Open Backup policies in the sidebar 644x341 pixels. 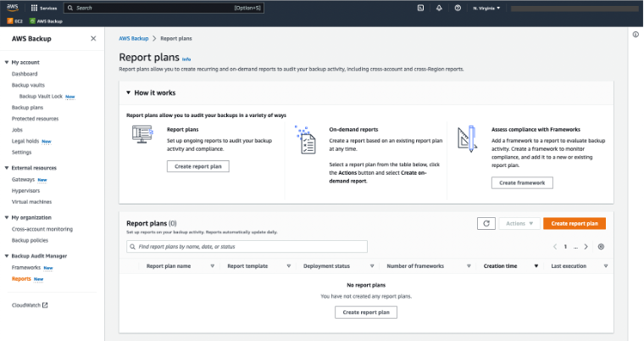tap(30, 240)
